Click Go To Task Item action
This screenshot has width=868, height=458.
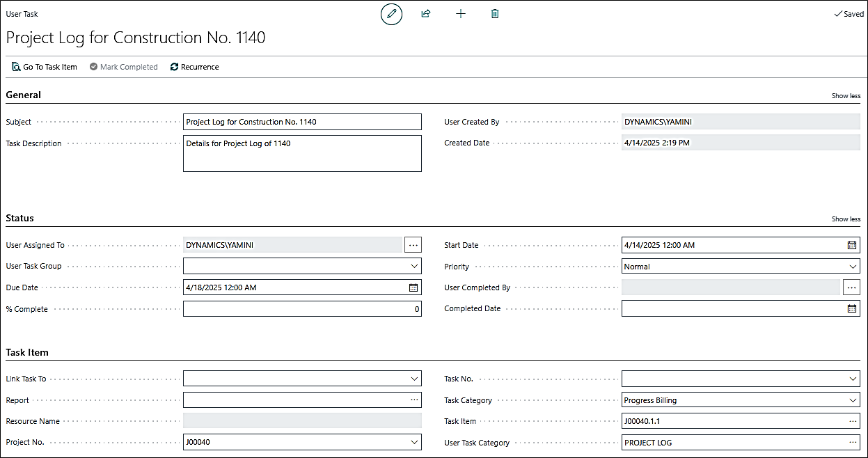click(x=45, y=67)
